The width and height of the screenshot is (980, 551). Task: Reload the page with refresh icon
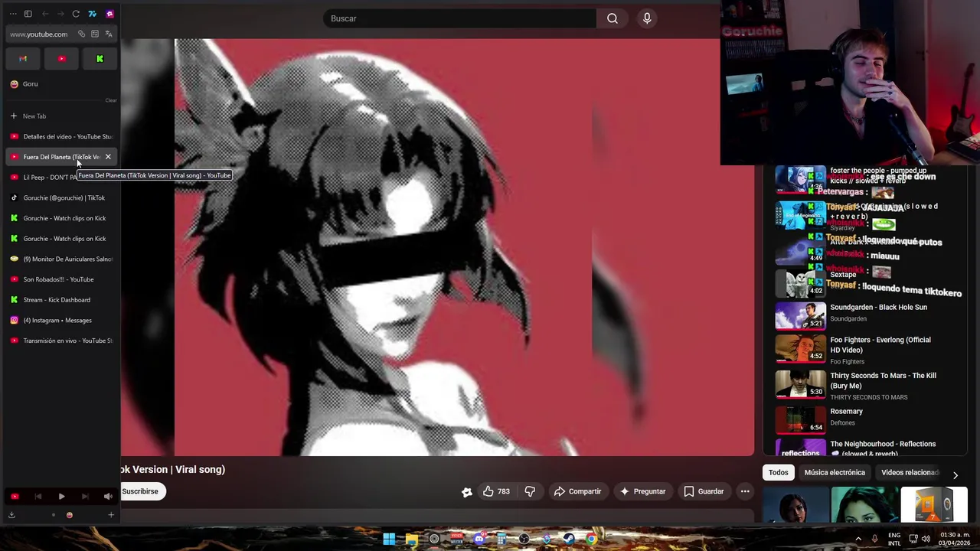(76, 14)
